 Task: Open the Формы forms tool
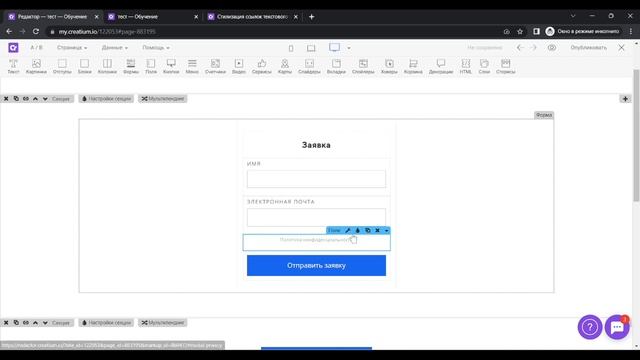tap(131, 66)
